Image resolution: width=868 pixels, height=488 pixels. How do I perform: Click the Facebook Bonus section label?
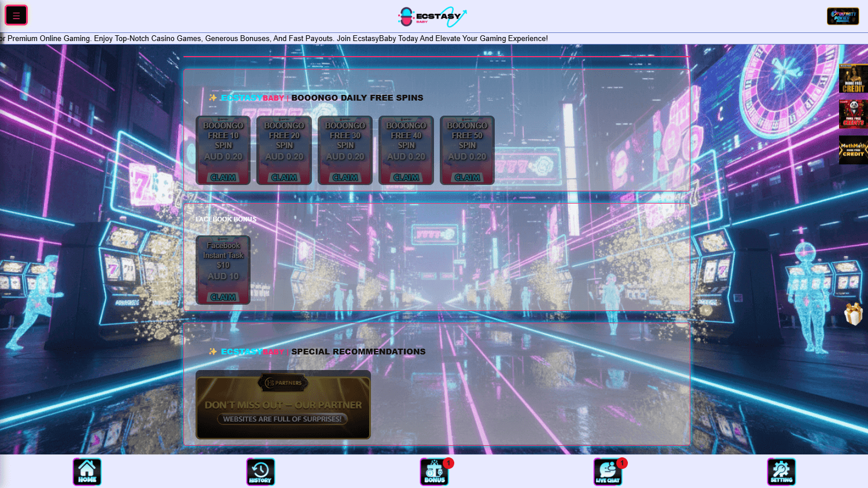click(226, 219)
